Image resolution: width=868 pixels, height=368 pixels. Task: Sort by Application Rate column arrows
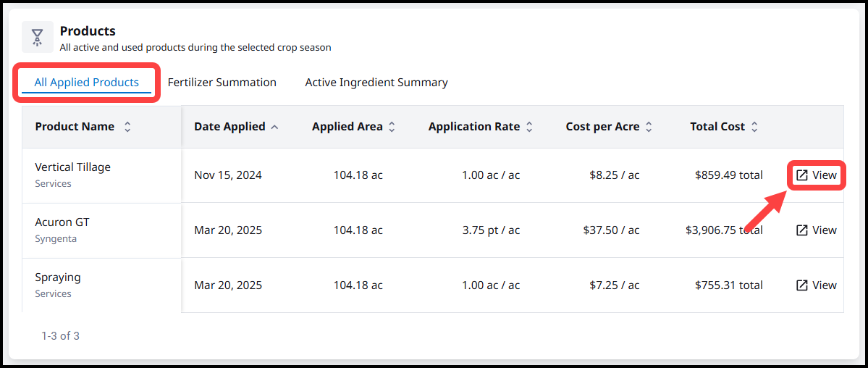coord(529,127)
